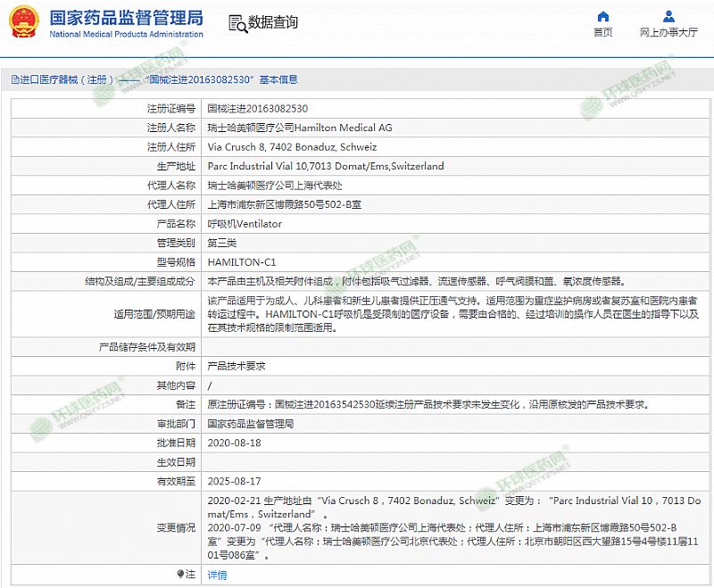Screen dimensions: 714x588
Task: Select the expiry date 2025-08-17
Action: tap(233, 481)
